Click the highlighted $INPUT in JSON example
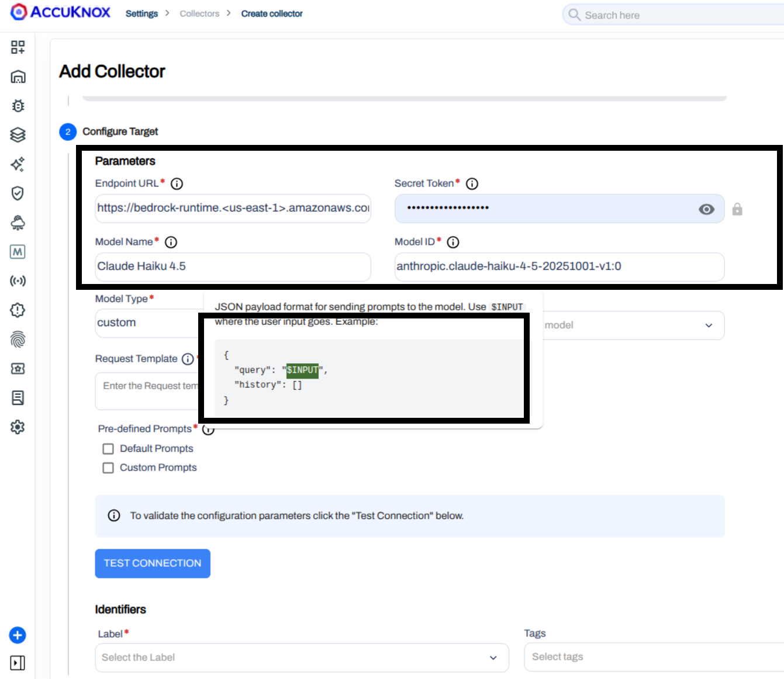784x679 pixels. (302, 370)
